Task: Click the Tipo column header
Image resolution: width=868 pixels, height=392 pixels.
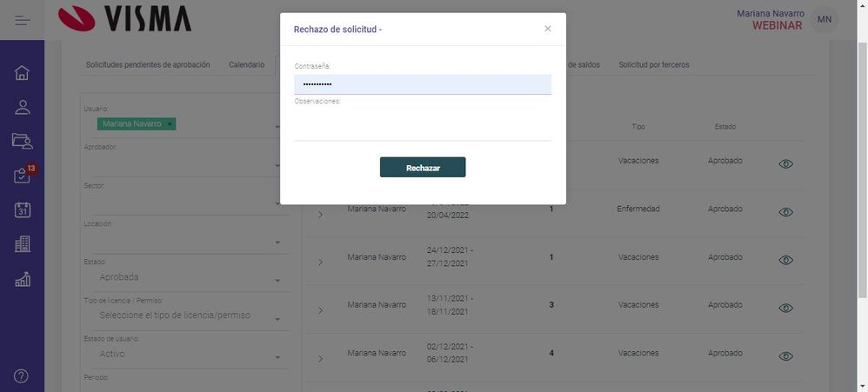Action: 638,127
